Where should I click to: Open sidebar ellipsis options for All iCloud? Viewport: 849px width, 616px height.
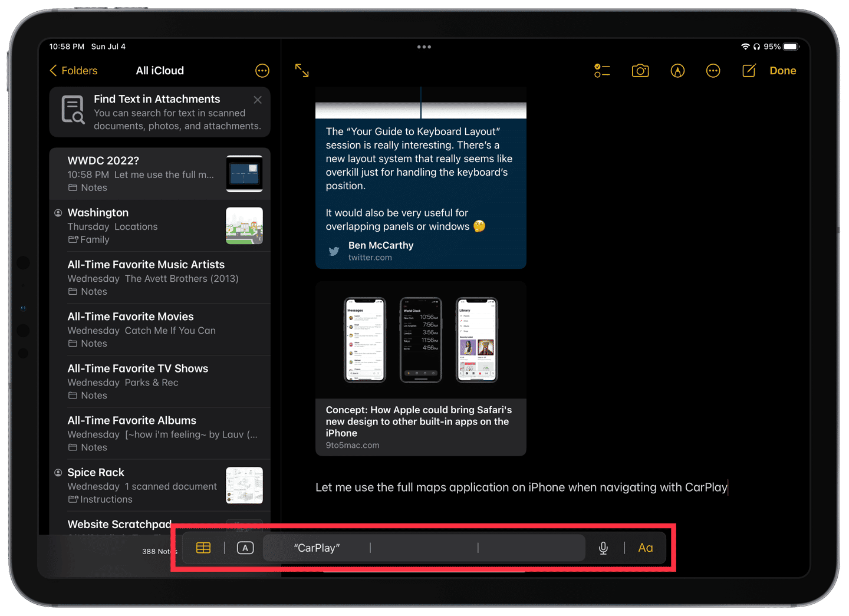[x=262, y=71]
